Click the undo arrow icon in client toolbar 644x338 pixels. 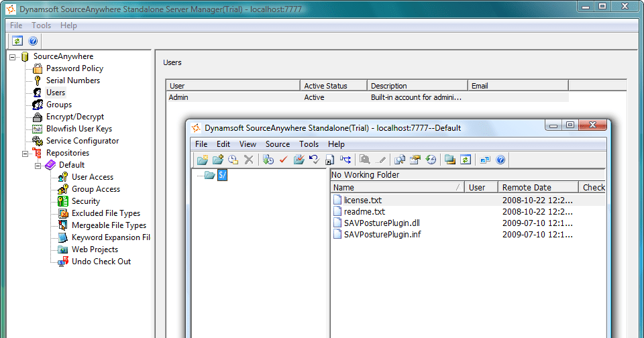click(x=314, y=160)
